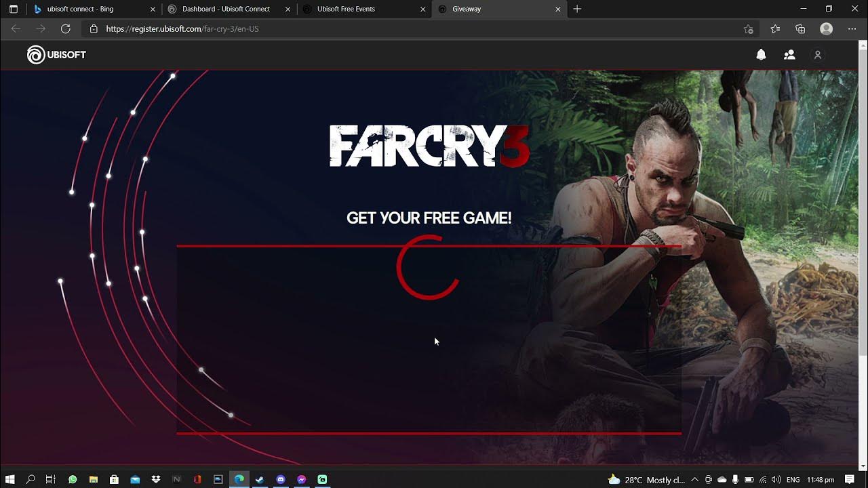This screenshot has width=868, height=488.
Task: Open the Windows Start menu
Action: [10, 479]
